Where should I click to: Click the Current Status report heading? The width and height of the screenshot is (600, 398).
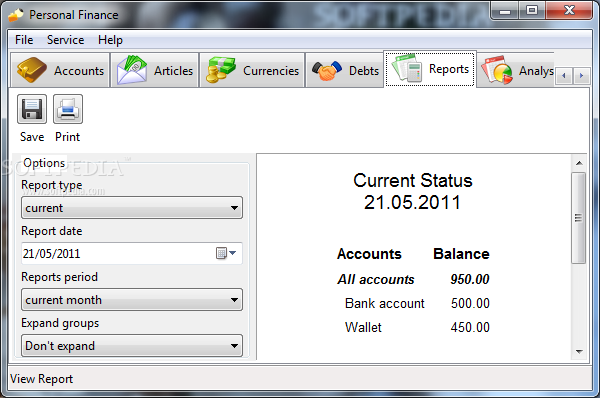(412, 181)
